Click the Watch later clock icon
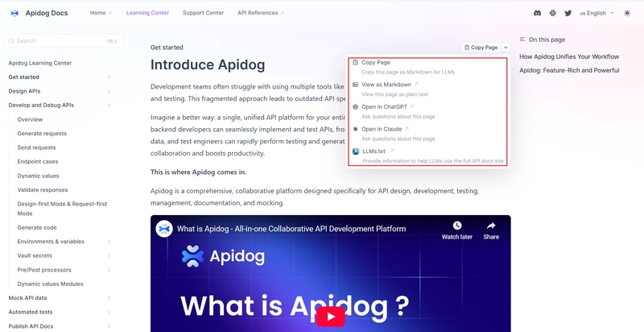Image resolution: width=644 pixels, height=332 pixels. click(456, 226)
